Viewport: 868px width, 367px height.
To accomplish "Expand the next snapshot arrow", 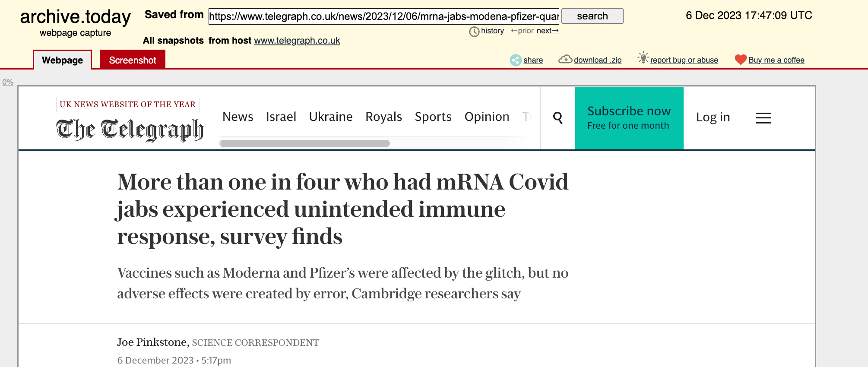I will 547,31.
